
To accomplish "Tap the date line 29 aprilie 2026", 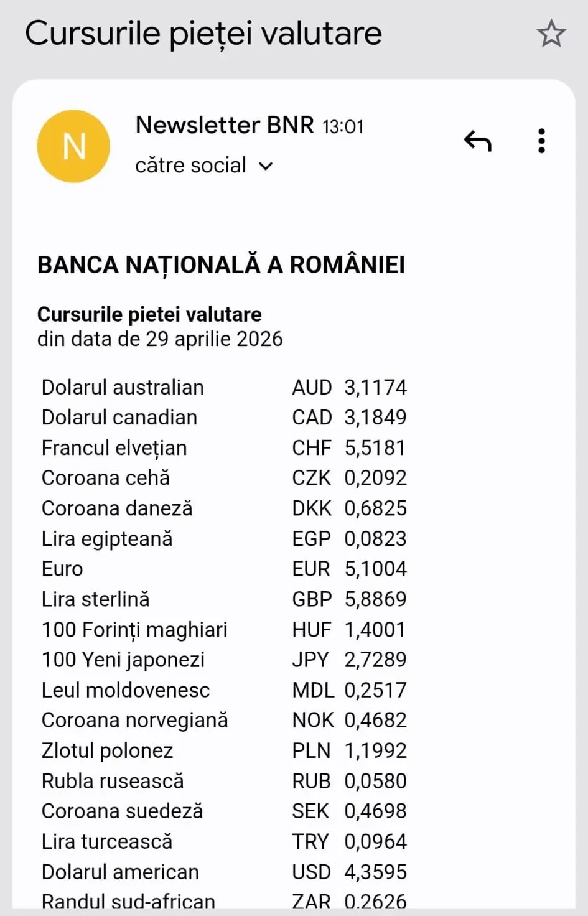I will [160, 339].
